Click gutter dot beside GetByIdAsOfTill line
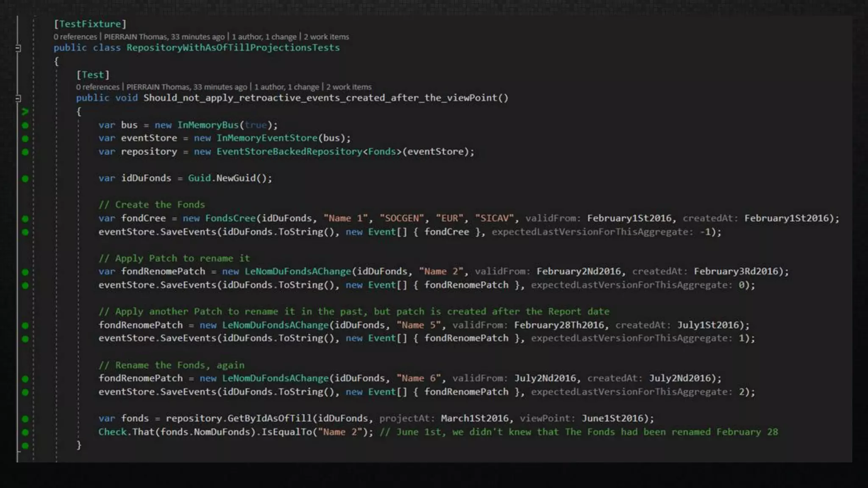The height and width of the screenshot is (488, 868). pos(25,419)
